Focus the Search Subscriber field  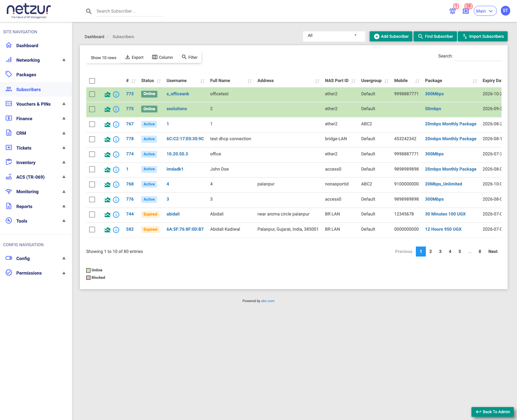130,11
